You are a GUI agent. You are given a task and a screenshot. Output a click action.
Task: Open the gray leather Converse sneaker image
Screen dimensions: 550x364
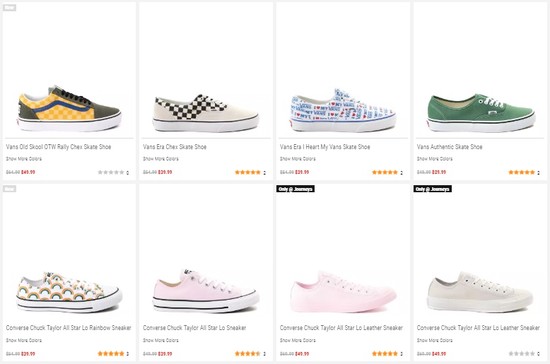click(480, 292)
